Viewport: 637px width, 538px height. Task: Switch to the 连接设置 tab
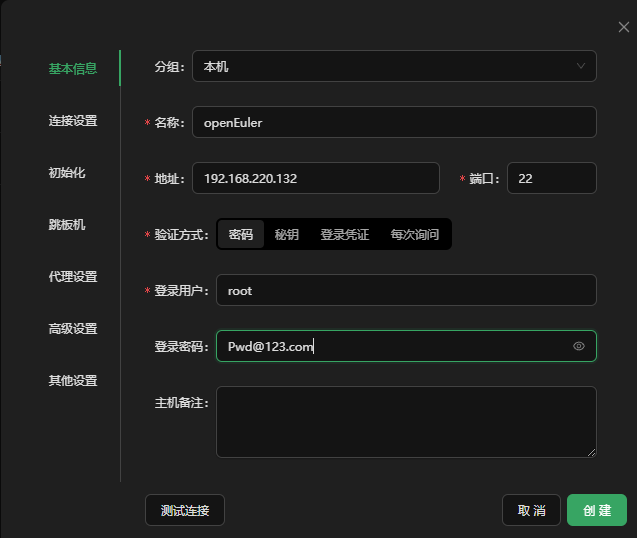click(x=73, y=121)
